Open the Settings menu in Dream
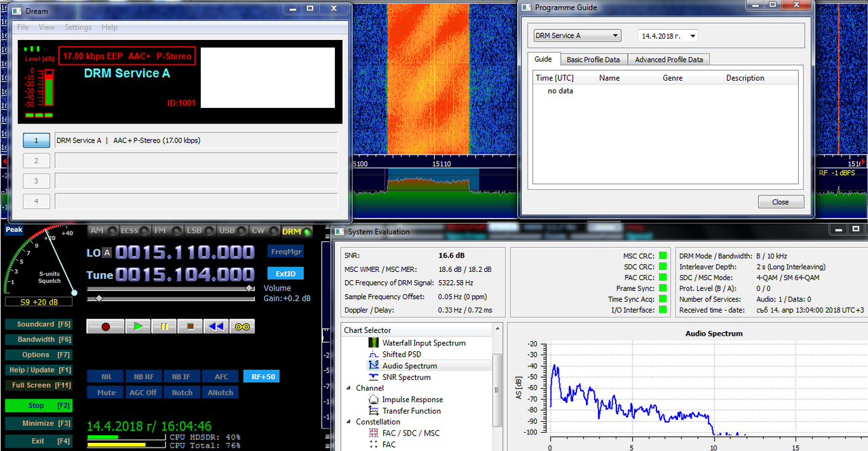Viewport: 868px width, 451px height. 78,27
